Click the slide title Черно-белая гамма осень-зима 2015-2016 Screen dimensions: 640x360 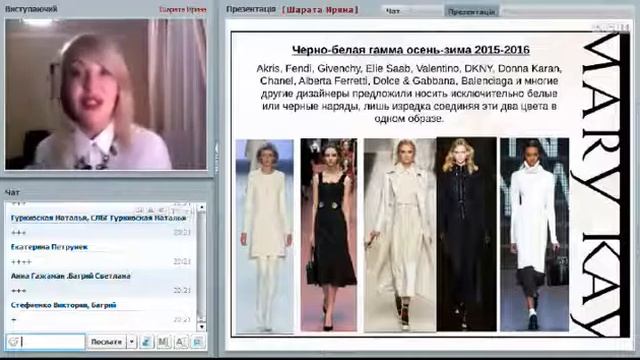(411, 50)
